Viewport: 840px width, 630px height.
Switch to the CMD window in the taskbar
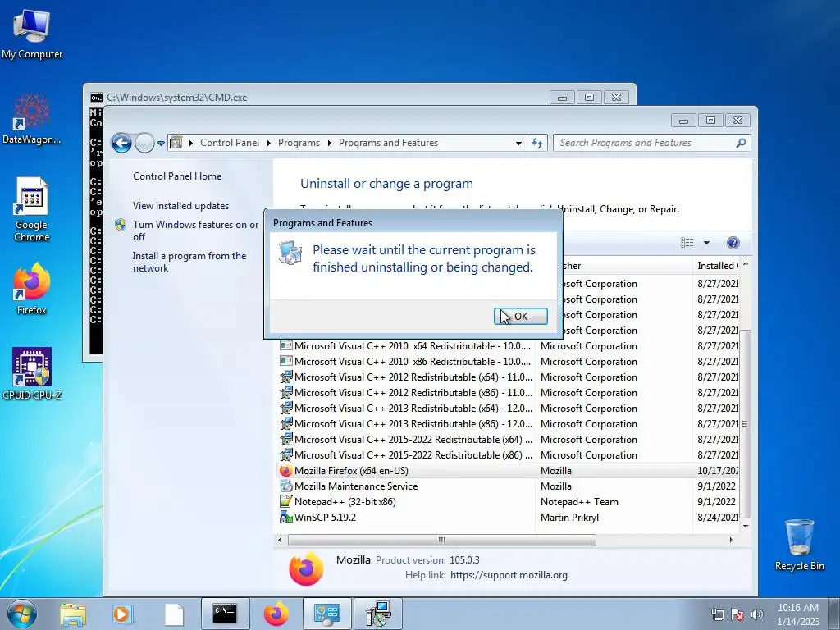tap(225, 614)
